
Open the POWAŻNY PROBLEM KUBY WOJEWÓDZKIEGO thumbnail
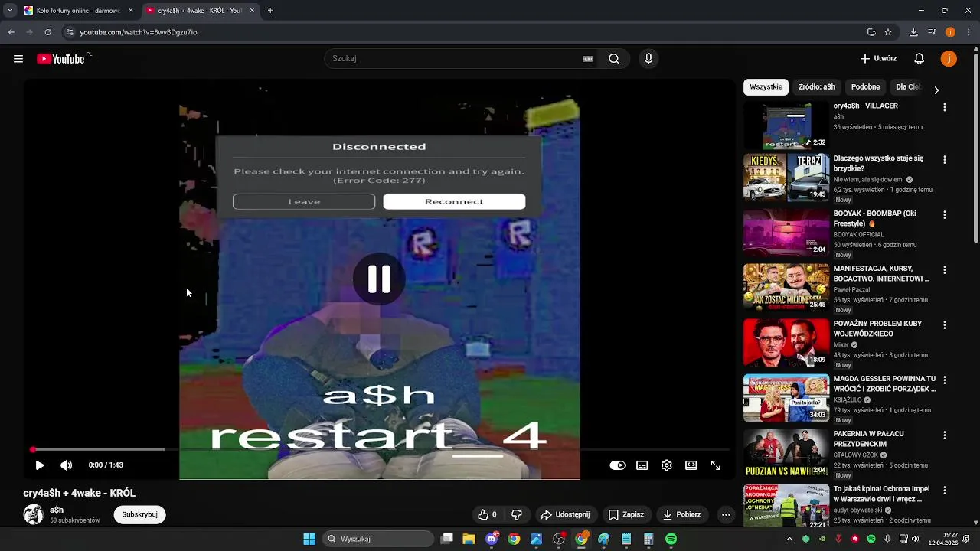[x=786, y=343]
